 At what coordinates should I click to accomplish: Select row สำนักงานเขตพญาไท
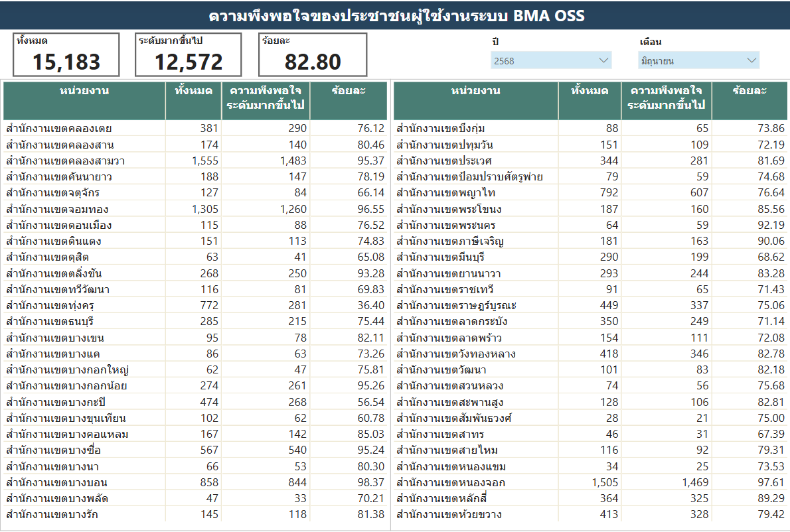(x=590, y=193)
